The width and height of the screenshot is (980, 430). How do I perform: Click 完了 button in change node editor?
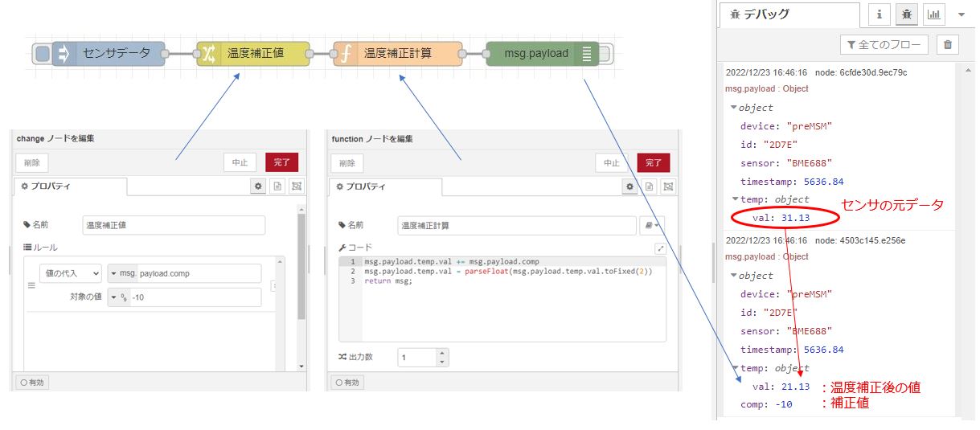281,162
